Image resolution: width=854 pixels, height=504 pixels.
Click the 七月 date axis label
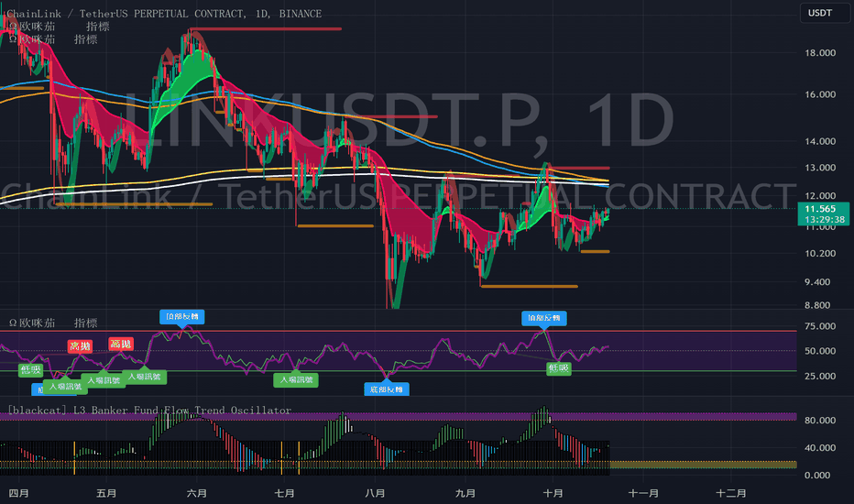[284, 493]
